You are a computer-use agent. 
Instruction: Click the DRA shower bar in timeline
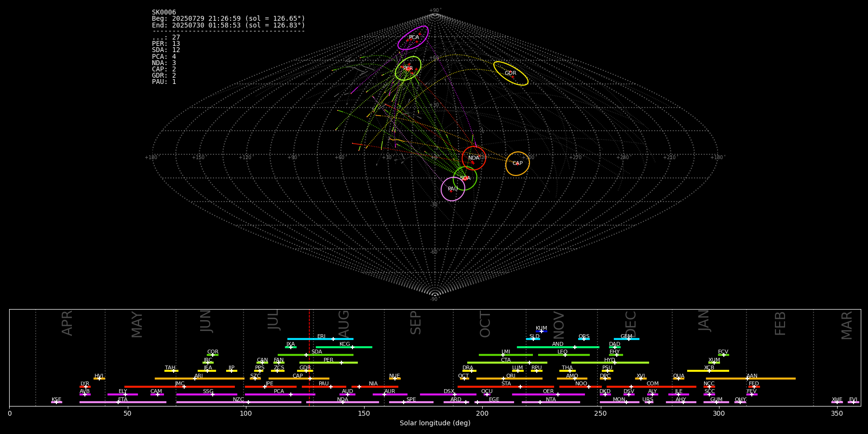[x=469, y=371]
